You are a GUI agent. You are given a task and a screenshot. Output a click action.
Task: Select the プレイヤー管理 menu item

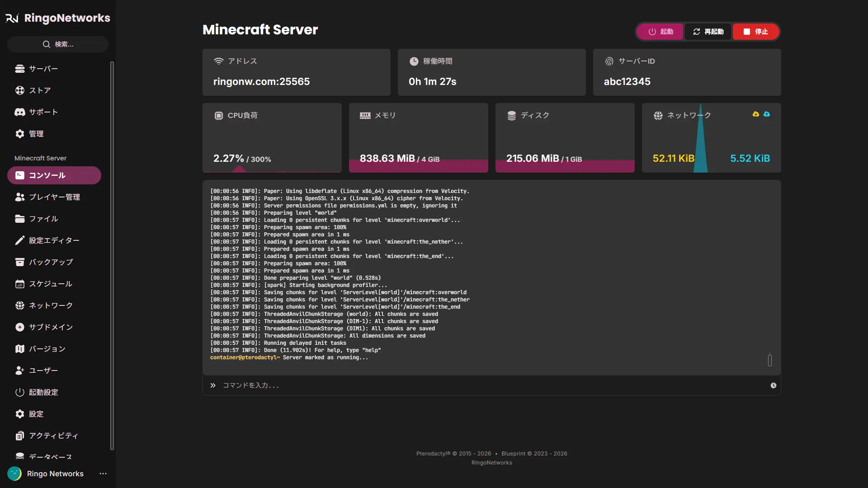[x=54, y=197]
